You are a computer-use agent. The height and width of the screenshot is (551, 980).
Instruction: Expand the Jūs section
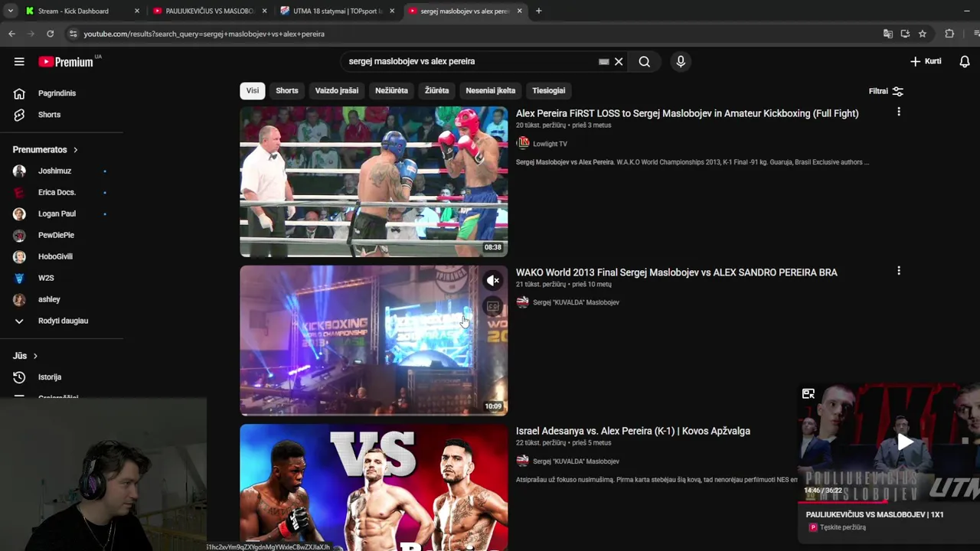(x=25, y=356)
